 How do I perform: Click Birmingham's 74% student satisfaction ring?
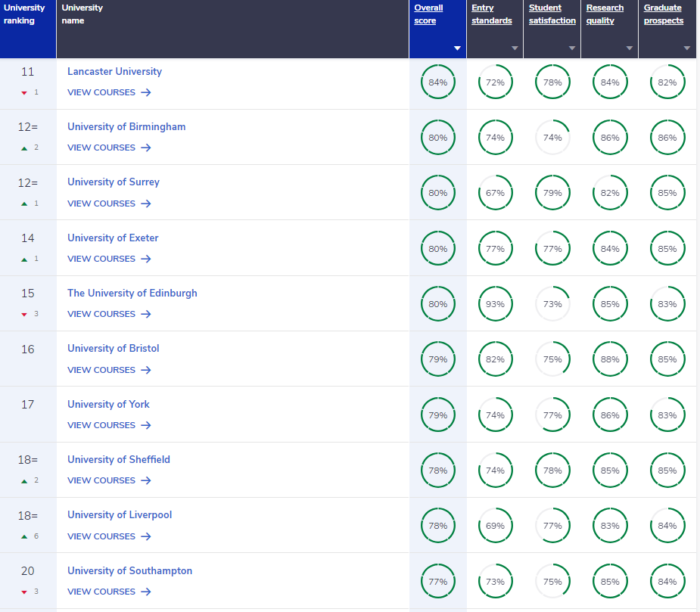tap(552, 138)
